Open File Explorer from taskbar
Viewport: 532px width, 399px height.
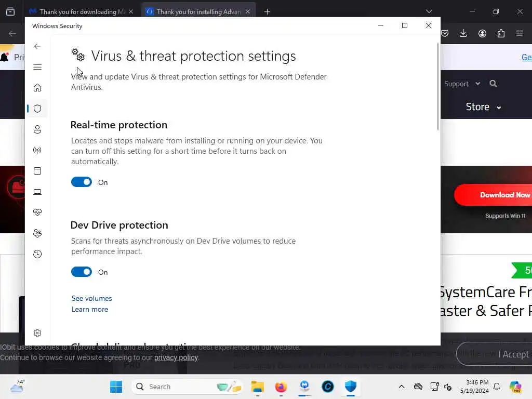258,387
